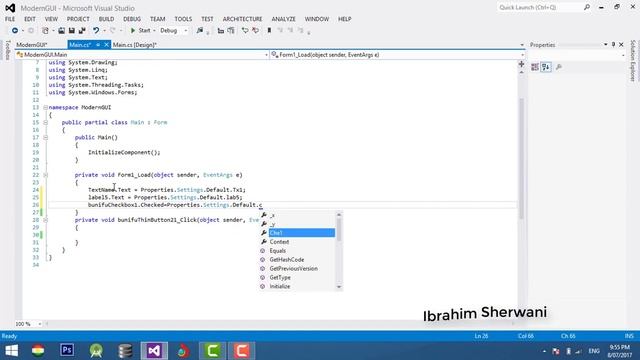This screenshot has width=640, height=360.
Task: Select the GetHashCode IntelliSense suggestion
Action: [298, 260]
